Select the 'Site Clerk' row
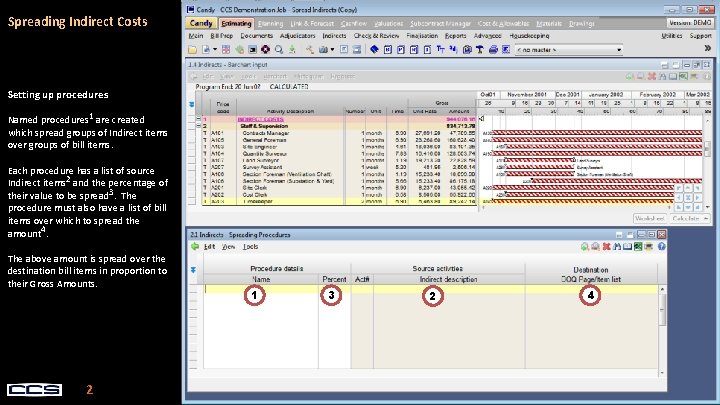Viewport: 720px width, 405px height. click(x=339, y=187)
